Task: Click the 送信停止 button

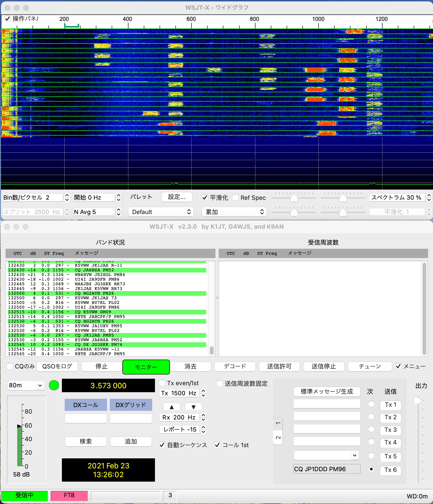Action: (324, 366)
